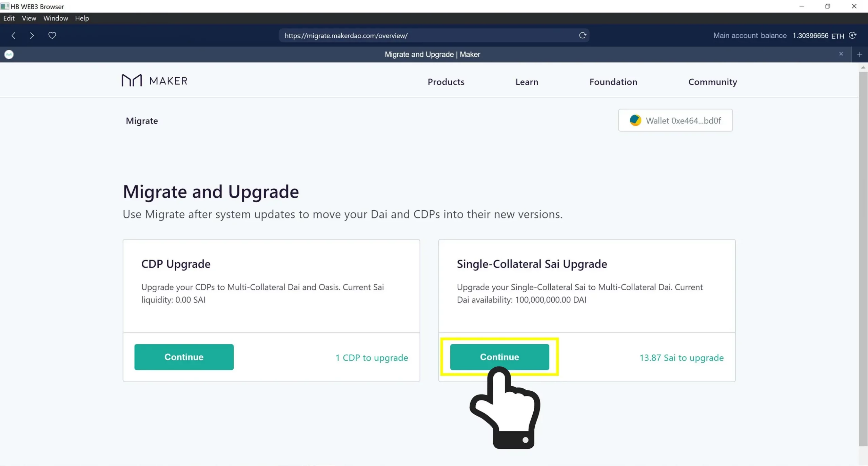The width and height of the screenshot is (868, 466).
Task: Click the vertical page scrollbar
Action: [x=863, y=237]
